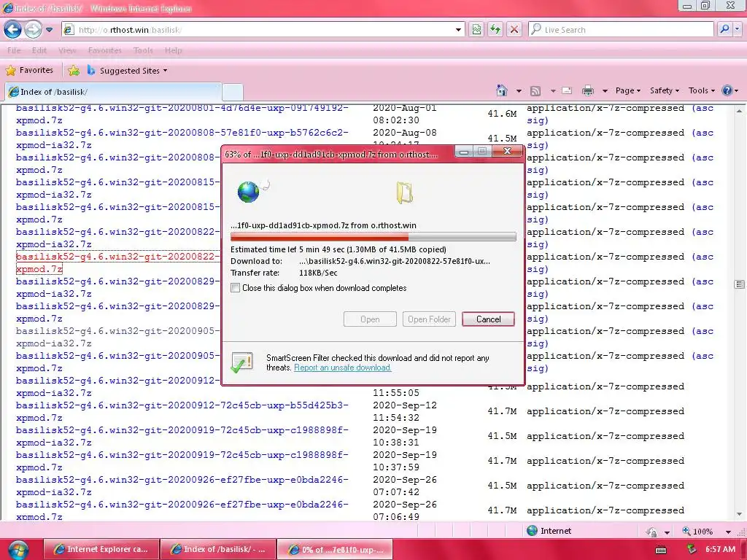Viewport: 747px width, 560px height.
Task: Click page vertical scrollbar down arrow
Action: point(740,514)
